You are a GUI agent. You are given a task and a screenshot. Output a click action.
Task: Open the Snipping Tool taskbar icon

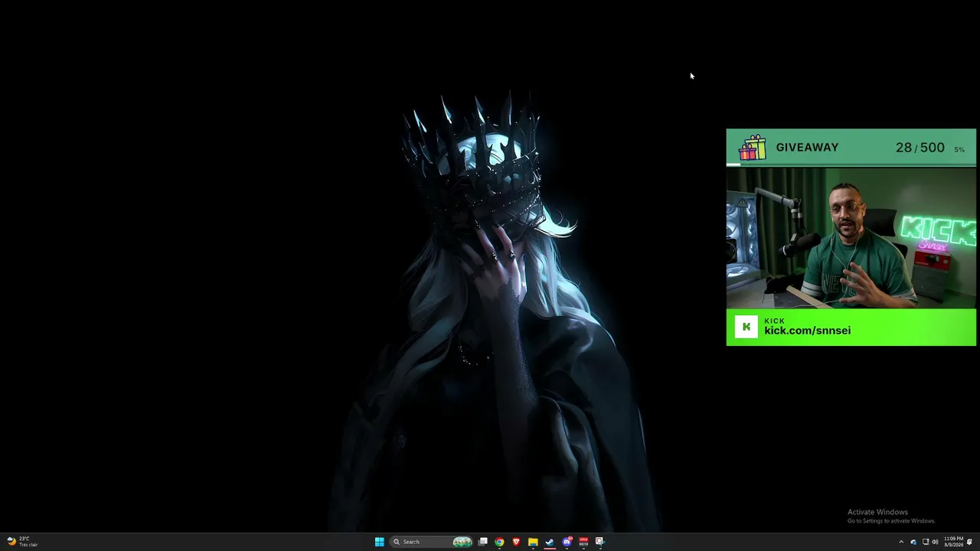click(599, 542)
